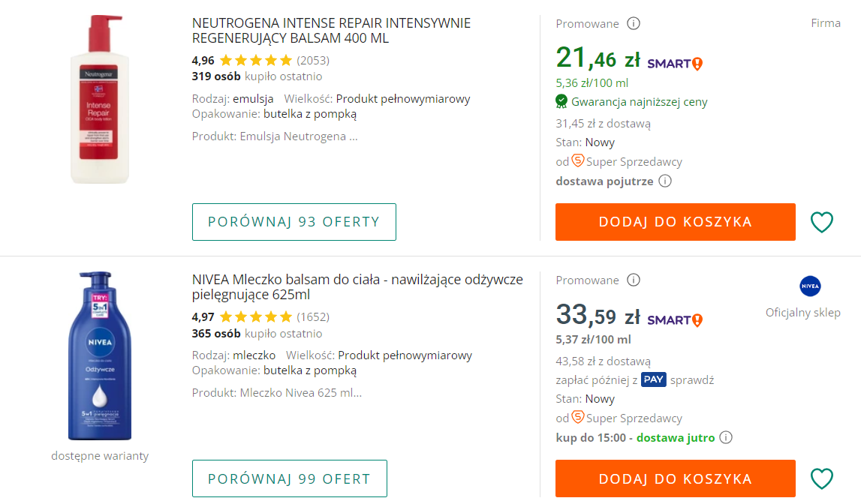Click DODAJ DO KOSZYKA for NIVEA product
This screenshot has width=861, height=504.
pos(675,478)
